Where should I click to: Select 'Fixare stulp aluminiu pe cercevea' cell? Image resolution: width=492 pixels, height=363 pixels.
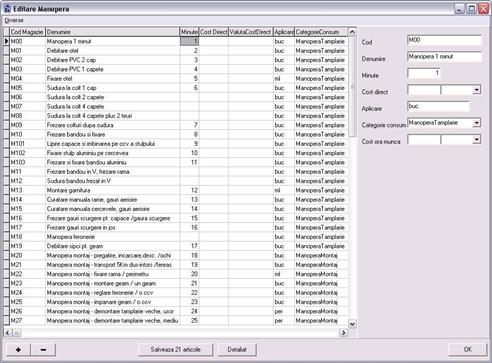tap(112, 153)
